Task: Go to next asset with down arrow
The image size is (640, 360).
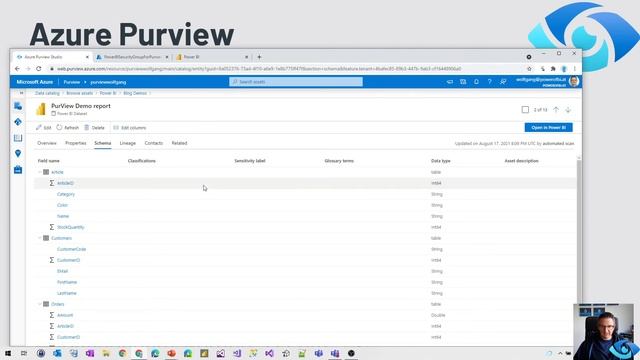Action: click(568, 110)
